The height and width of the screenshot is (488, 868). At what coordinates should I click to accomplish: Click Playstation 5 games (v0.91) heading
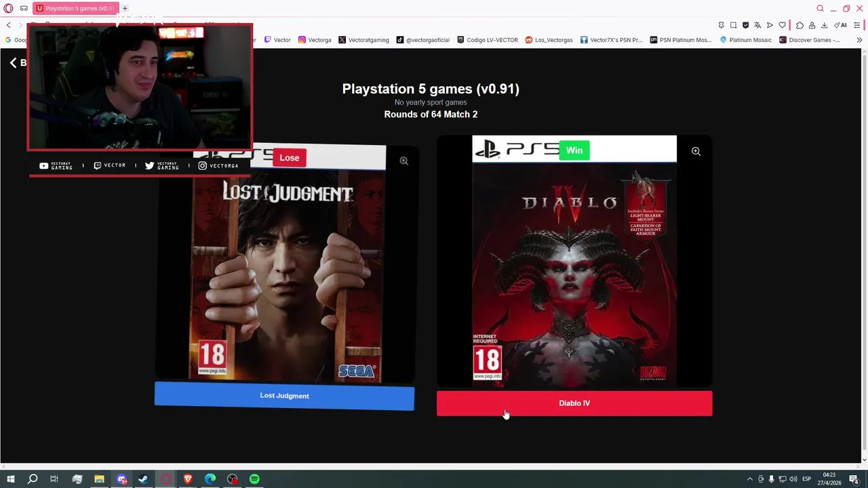point(431,89)
